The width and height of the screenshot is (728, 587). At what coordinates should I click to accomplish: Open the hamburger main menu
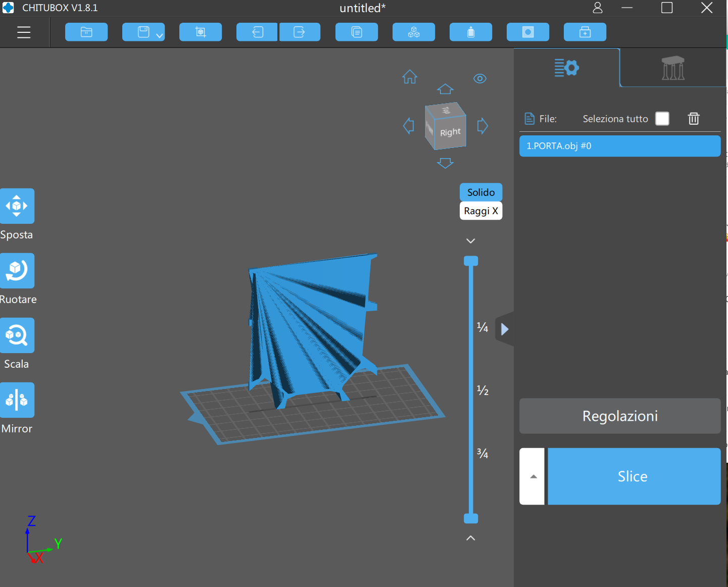click(24, 32)
